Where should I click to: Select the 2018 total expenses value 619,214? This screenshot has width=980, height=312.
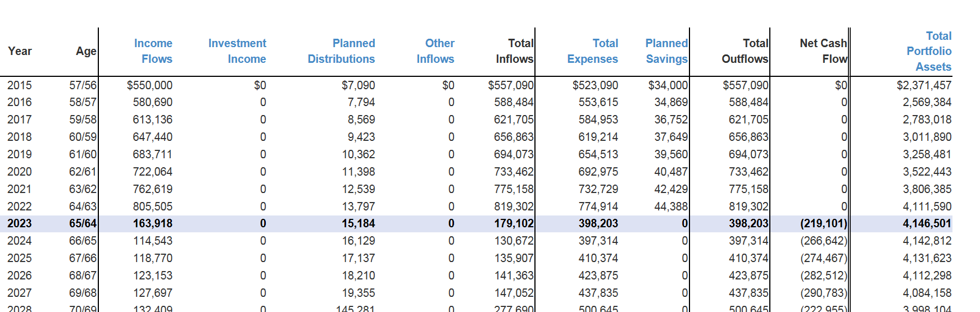598,137
